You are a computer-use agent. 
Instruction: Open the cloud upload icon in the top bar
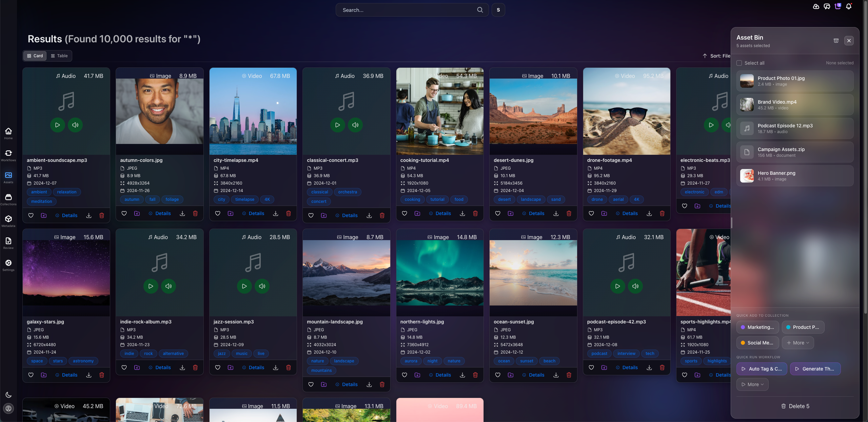816,6
